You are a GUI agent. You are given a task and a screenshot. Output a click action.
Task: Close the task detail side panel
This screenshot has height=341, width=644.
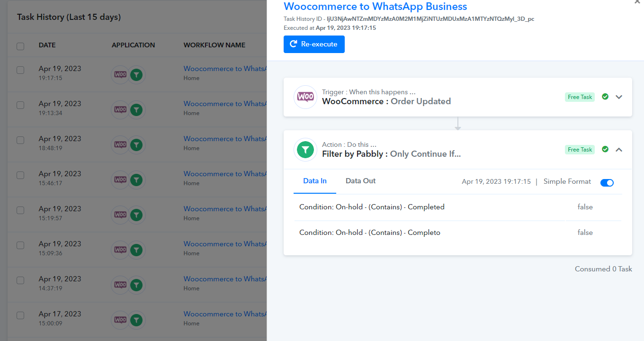tap(637, 2)
